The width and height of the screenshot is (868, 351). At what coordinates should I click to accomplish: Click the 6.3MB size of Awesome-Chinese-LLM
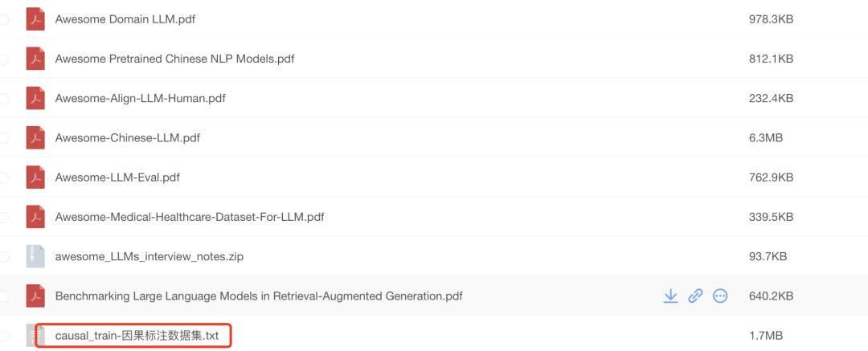pyautogui.click(x=766, y=138)
